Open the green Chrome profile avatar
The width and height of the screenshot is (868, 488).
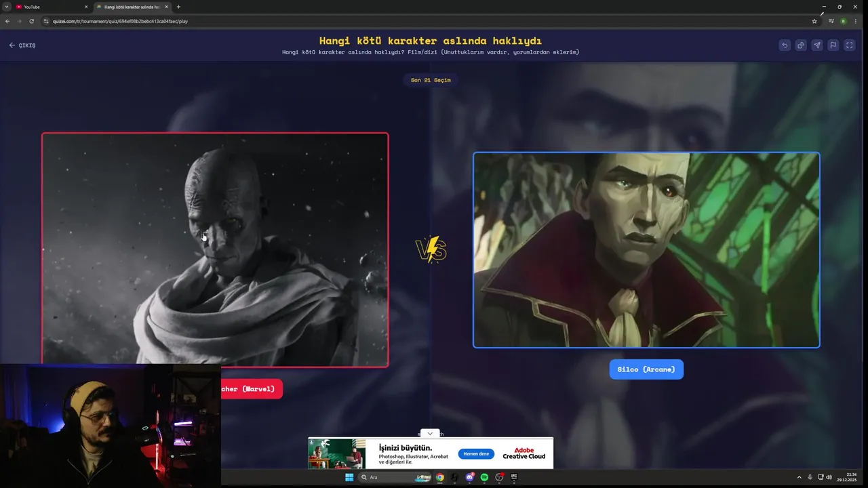[x=844, y=21]
